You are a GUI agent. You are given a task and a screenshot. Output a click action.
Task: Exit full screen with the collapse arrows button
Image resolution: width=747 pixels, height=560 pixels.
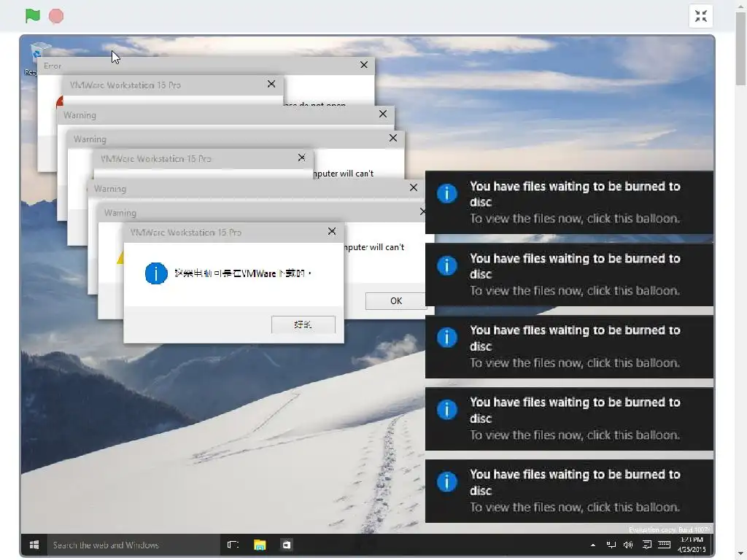(x=701, y=16)
